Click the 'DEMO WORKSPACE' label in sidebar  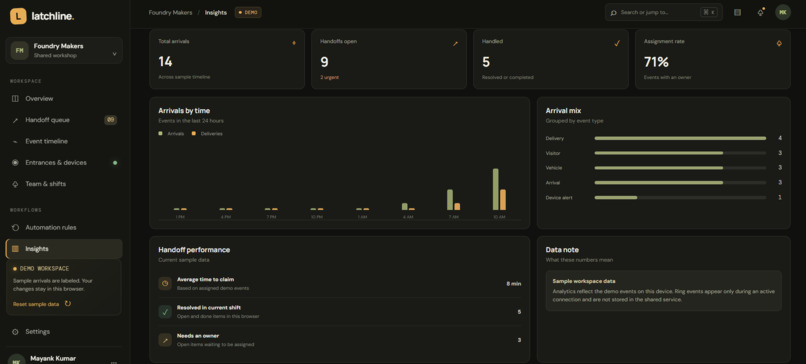coord(44,268)
